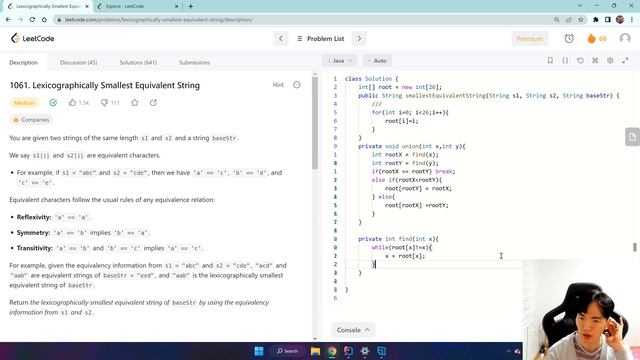The image size is (640, 360).
Task: Open Windows Start menu
Action: tap(259, 351)
